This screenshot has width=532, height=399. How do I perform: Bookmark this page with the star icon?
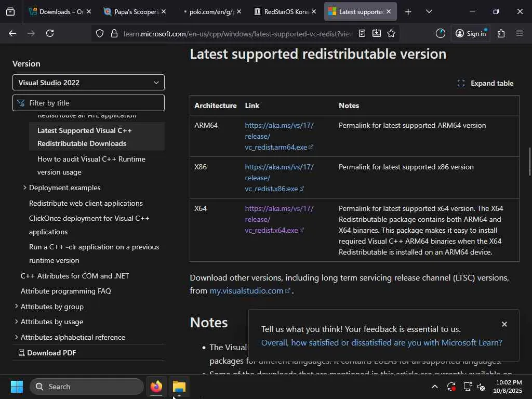pos(391,33)
